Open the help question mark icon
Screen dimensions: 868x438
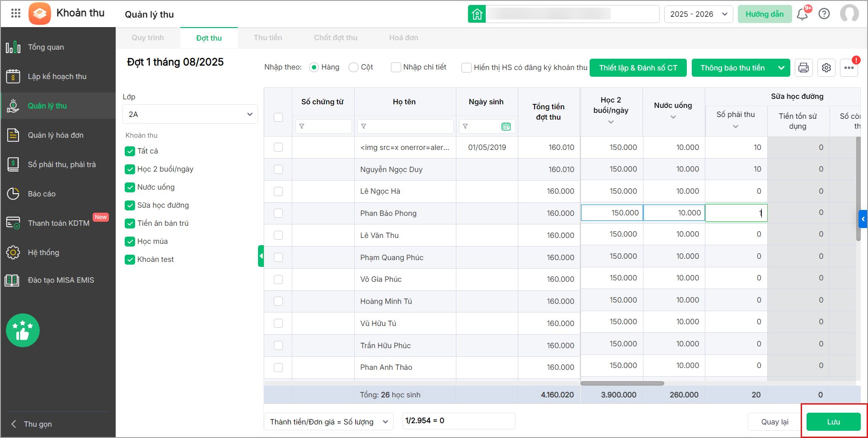[x=824, y=14]
